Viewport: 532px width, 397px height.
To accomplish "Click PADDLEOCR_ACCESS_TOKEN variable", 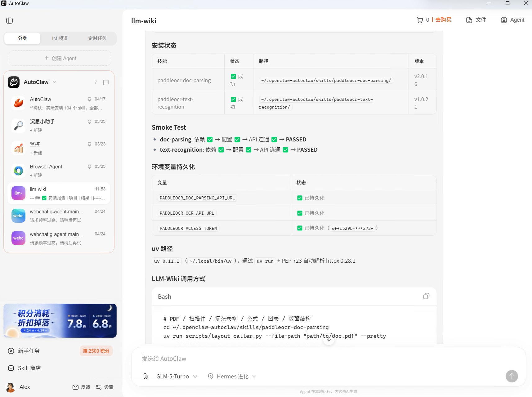I will [x=188, y=228].
